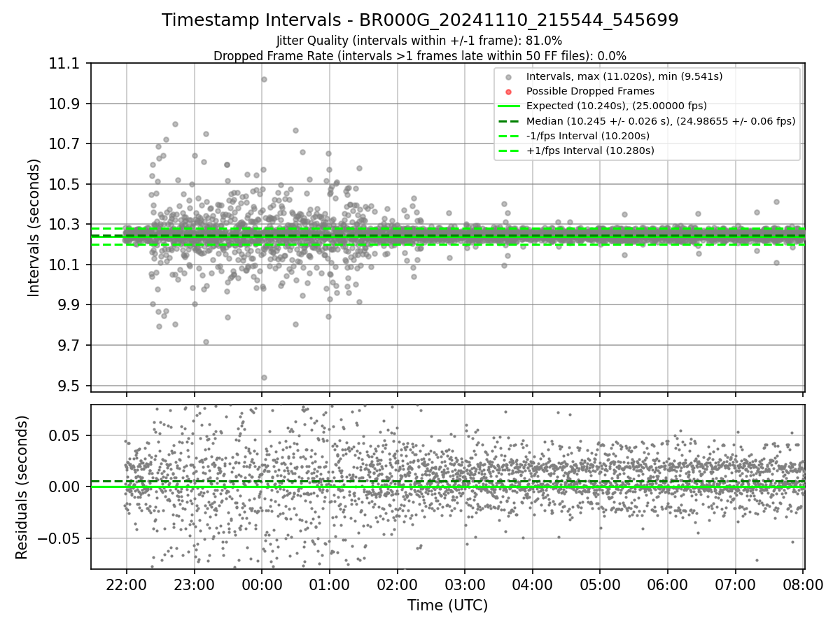The image size is (840, 630).
Task: Click the x-axis tick label '05:00'
Action: [600, 585]
